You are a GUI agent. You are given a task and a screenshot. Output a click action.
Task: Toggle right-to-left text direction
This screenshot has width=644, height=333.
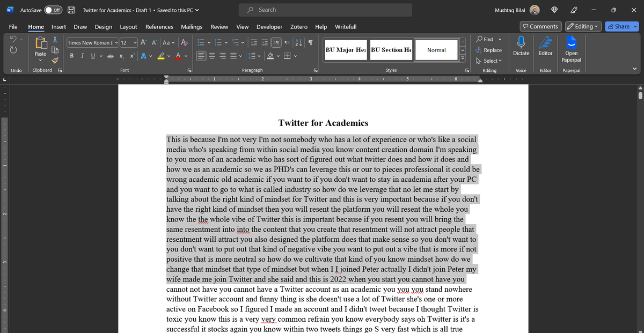[x=288, y=42]
